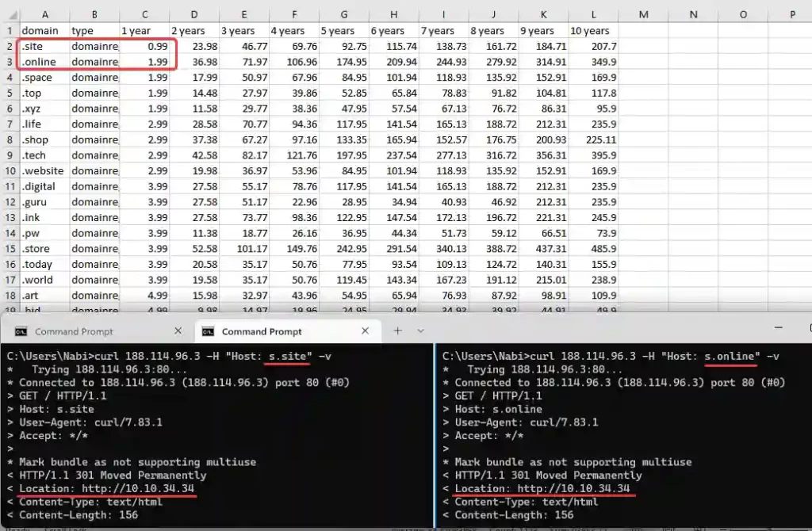
Task: Click 'Content-Length: 156' in left pane
Action: (79, 515)
